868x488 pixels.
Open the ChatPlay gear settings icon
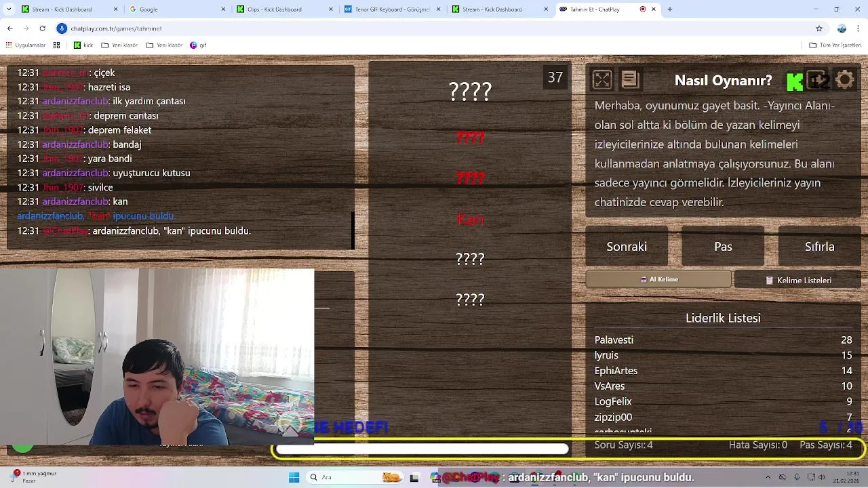point(845,80)
